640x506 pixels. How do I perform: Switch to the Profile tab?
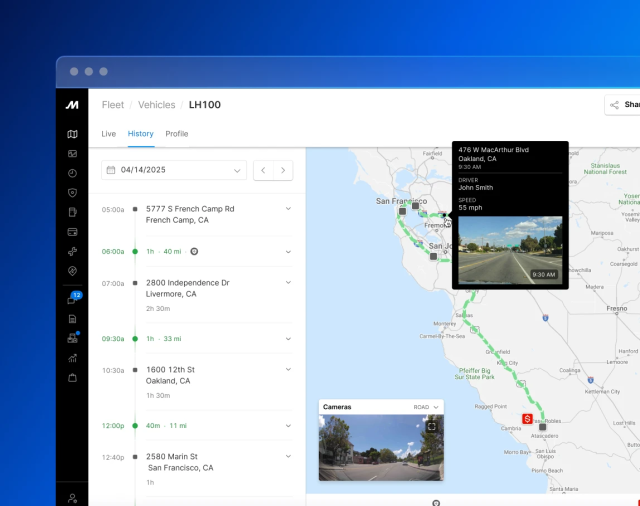click(177, 134)
